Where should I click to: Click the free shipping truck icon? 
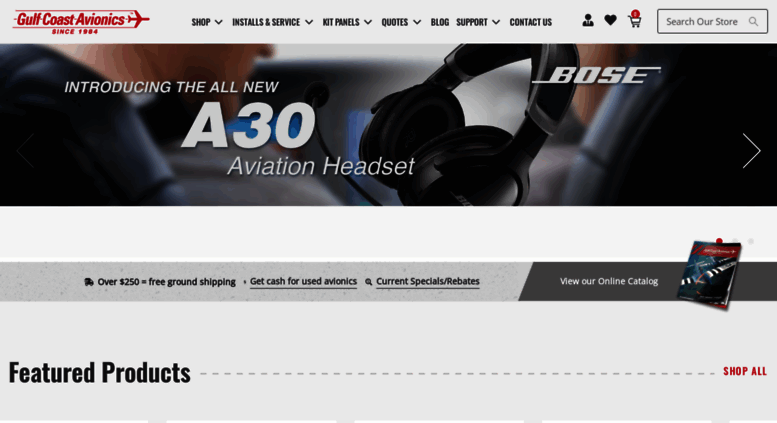(89, 282)
